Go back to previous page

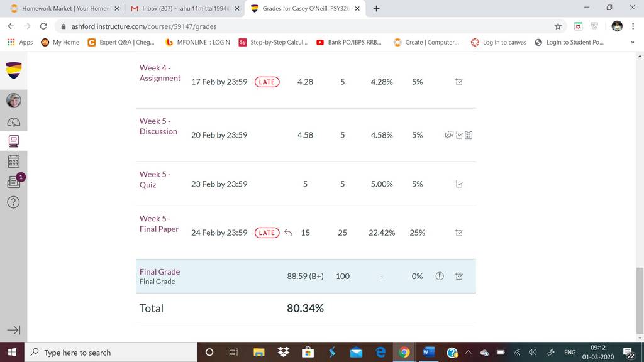point(11,26)
